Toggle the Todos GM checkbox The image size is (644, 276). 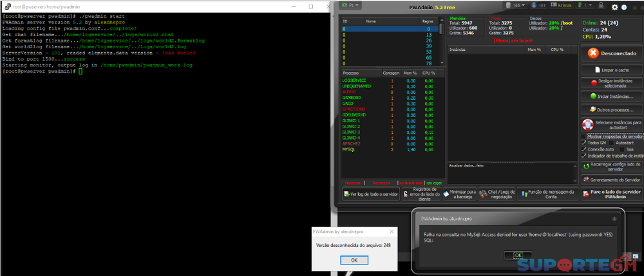click(584, 143)
